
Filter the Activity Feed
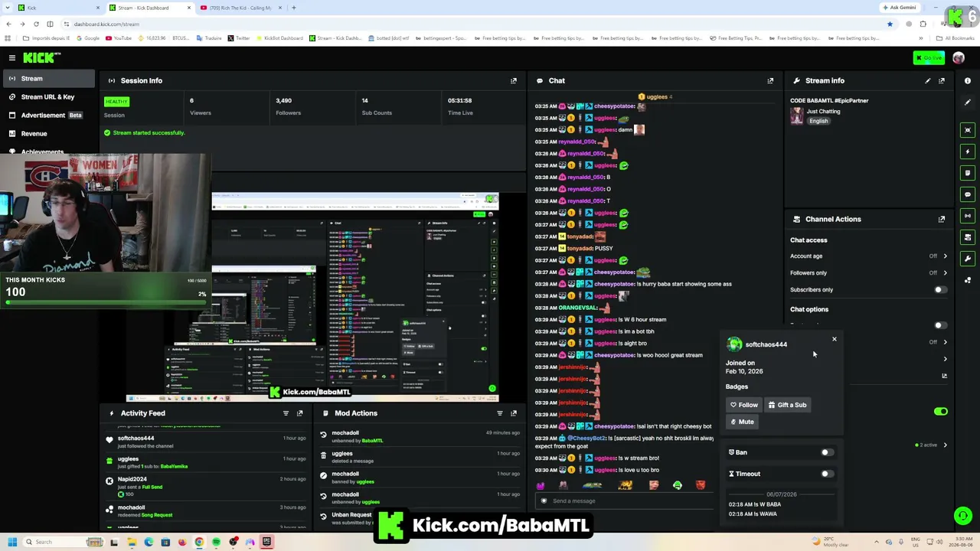click(x=286, y=413)
